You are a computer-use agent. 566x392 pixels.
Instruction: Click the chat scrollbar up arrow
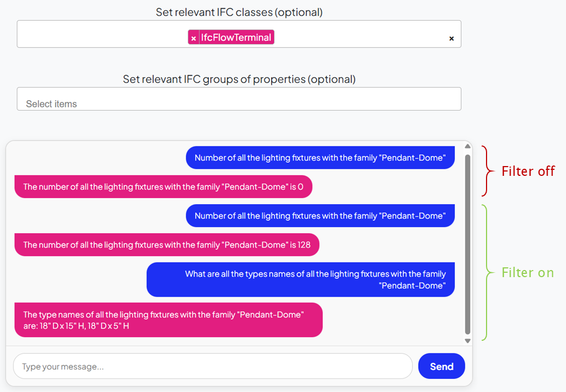pyautogui.click(x=467, y=146)
